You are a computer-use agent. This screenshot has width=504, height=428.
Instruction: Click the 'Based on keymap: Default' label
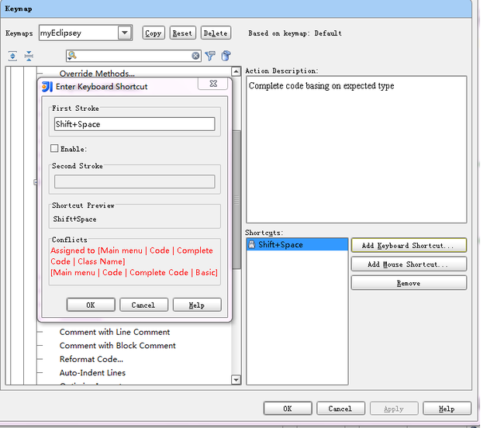(x=295, y=33)
